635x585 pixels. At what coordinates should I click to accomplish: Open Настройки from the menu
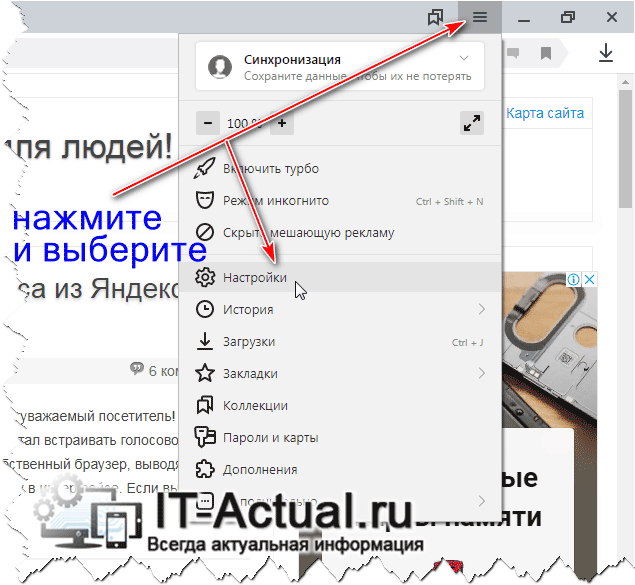tap(340, 277)
